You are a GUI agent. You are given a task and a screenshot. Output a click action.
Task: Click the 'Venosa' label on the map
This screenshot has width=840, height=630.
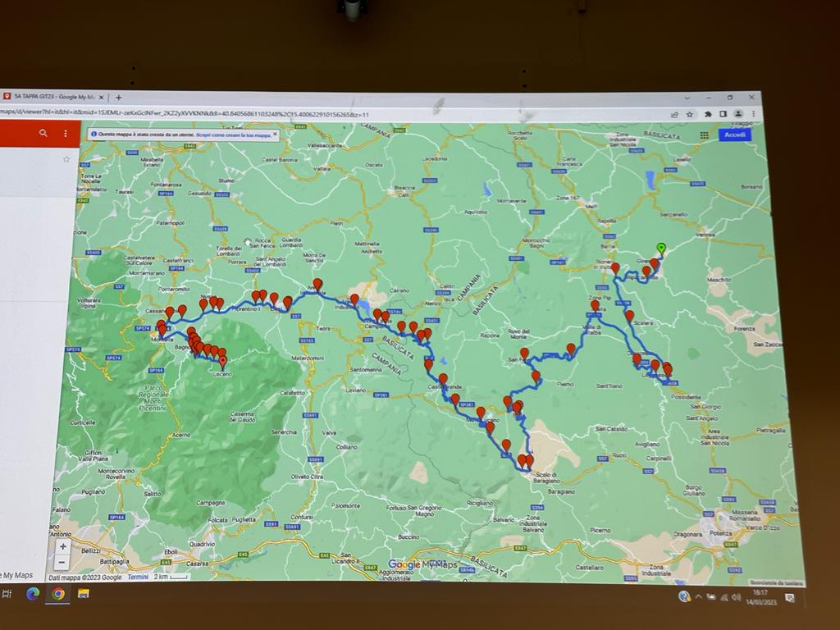coord(705,235)
